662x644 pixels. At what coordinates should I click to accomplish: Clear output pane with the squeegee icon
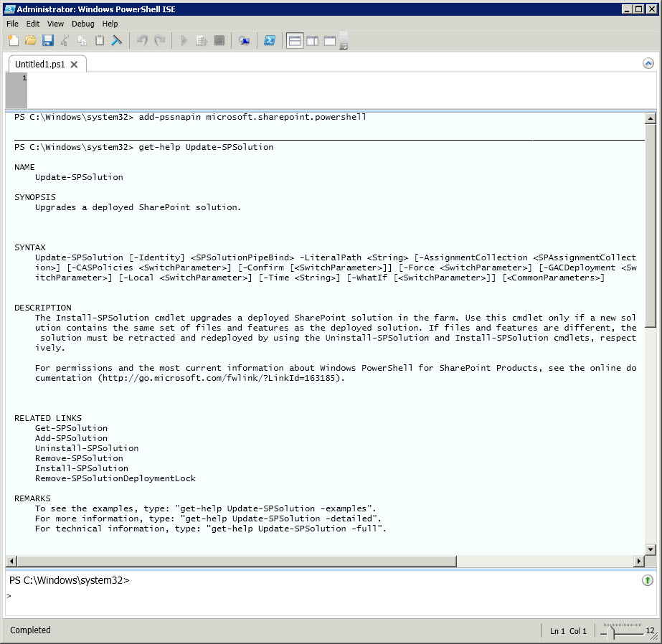coord(117,41)
